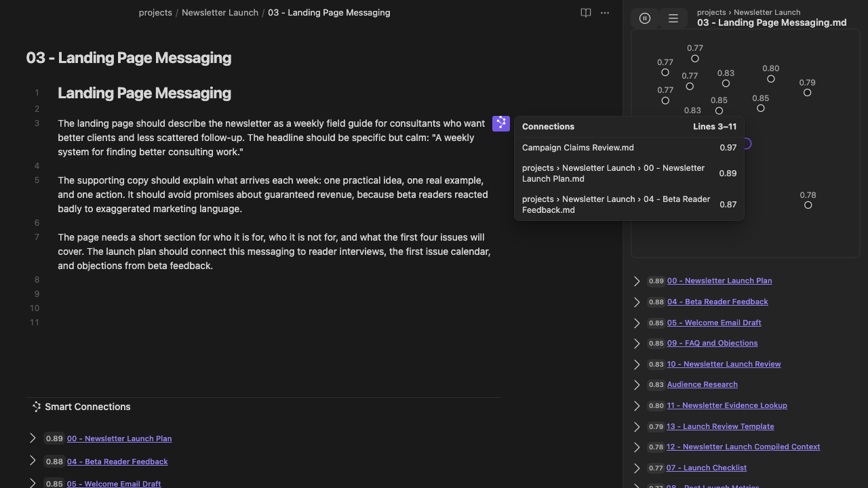Open footer link 04 - Beta Reader Feedback

coord(117,462)
